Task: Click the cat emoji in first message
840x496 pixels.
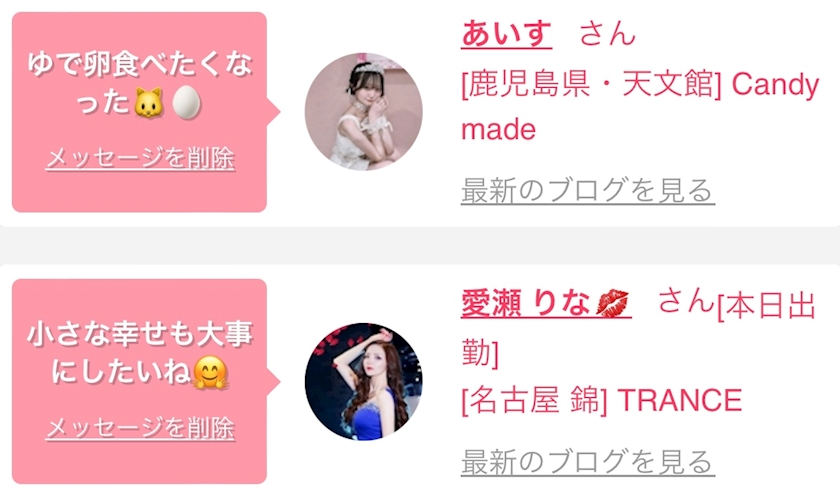Action: click(x=148, y=102)
